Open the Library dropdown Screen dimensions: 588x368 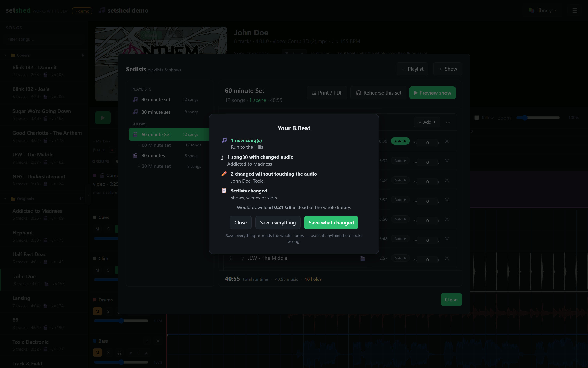pos(543,10)
